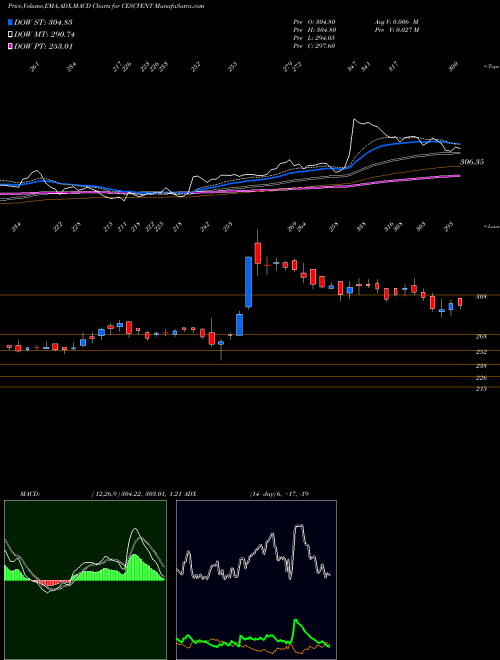Screen dimensions: 500x660
Task: Click the 226 price level label on right axis
Action: [x=481, y=378]
